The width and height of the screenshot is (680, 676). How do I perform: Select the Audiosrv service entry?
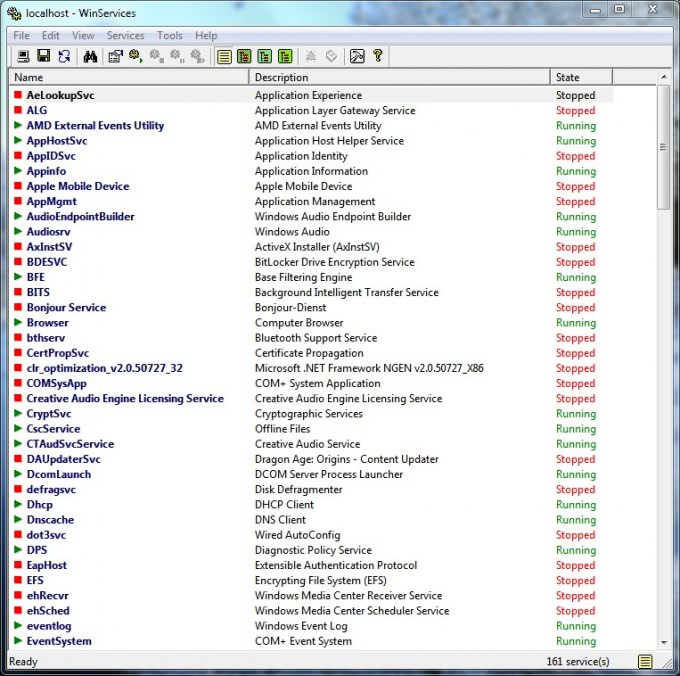click(x=48, y=232)
